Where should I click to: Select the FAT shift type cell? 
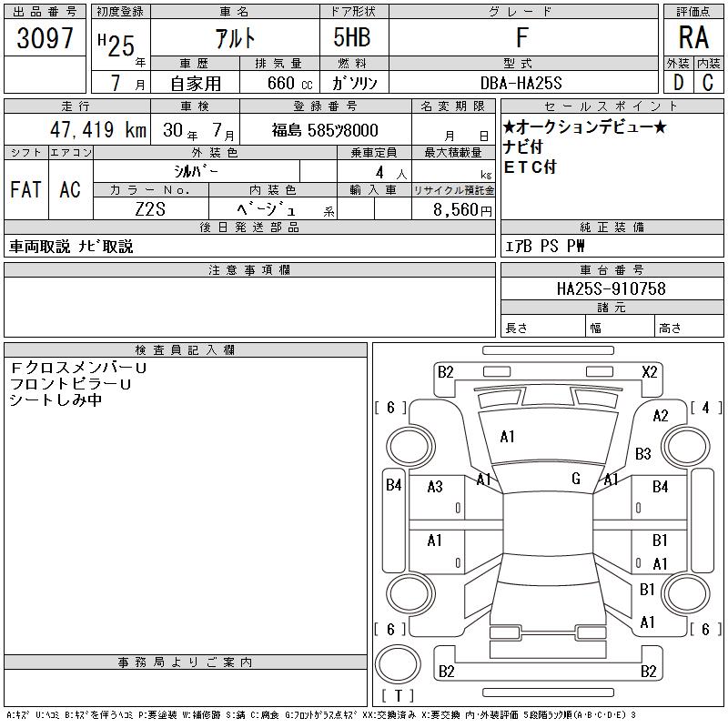click(25, 190)
